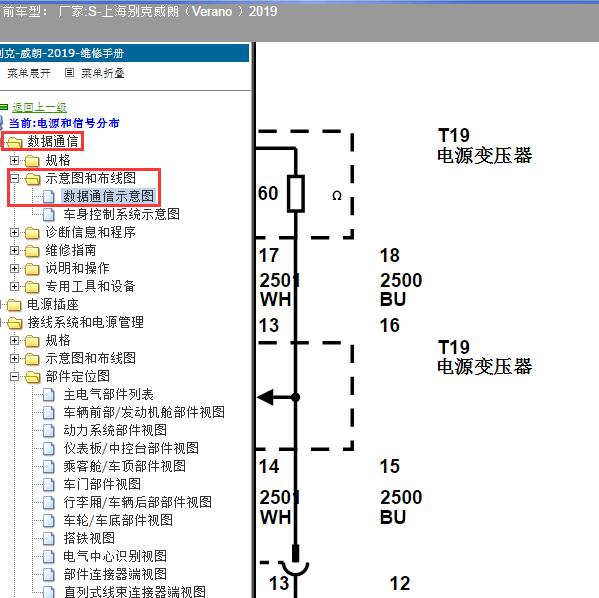Open 行李厢/车辆后部部件视图

click(x=138, y=502)
